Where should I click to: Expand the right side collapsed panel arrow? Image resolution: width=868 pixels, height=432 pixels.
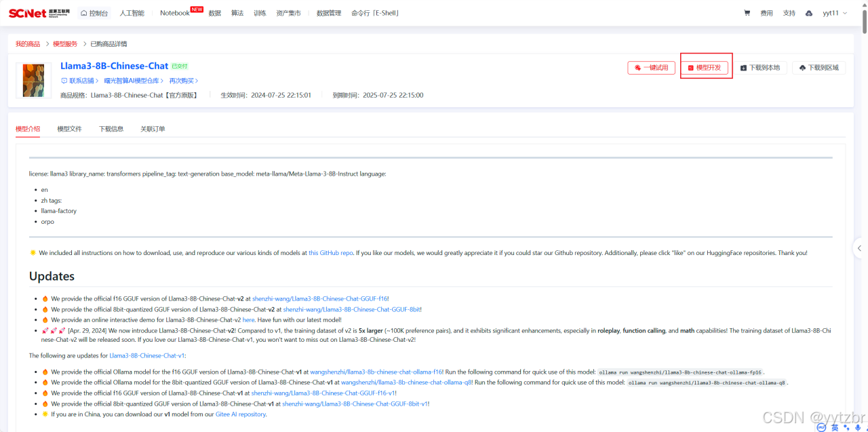(860, 248)
